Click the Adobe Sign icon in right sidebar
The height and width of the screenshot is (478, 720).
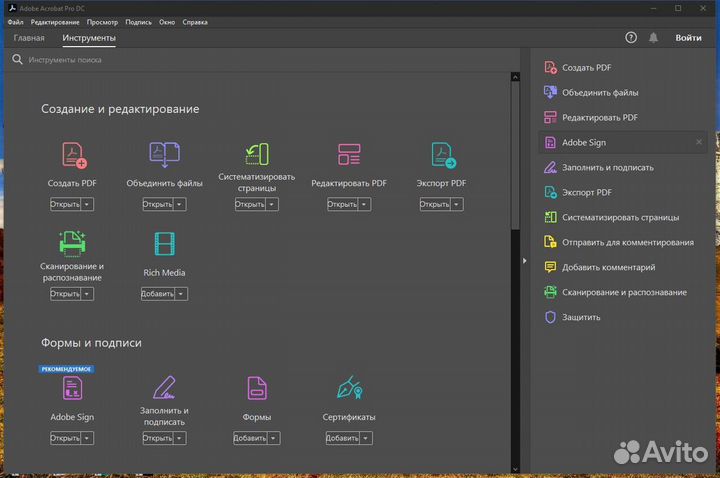tap(550, 142)
